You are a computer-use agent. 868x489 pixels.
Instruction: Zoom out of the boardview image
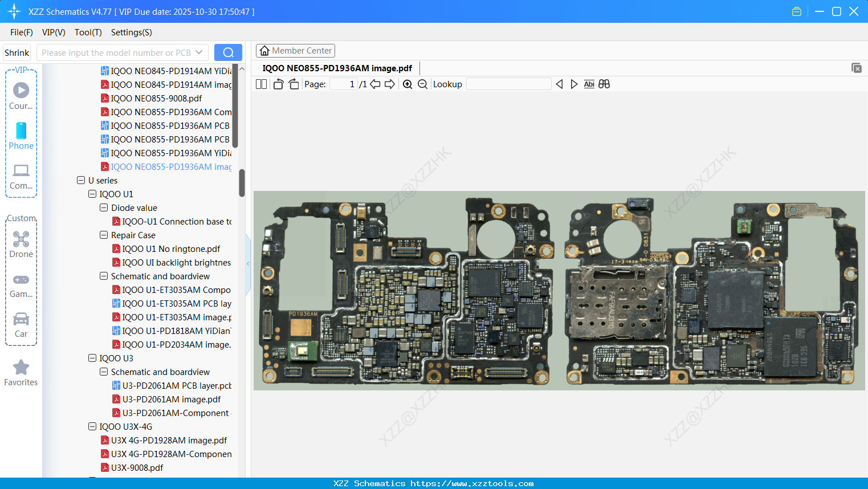[x=422, y=84]
